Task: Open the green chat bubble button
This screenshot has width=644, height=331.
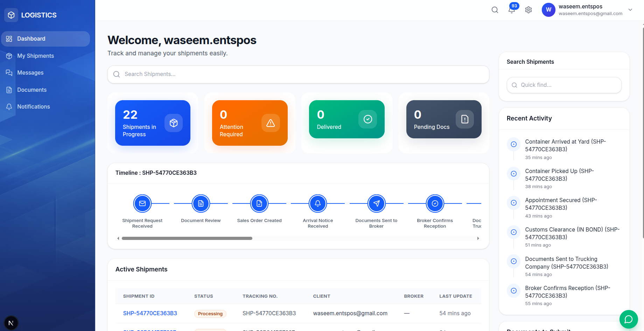Action: click(x=629, y=319)
